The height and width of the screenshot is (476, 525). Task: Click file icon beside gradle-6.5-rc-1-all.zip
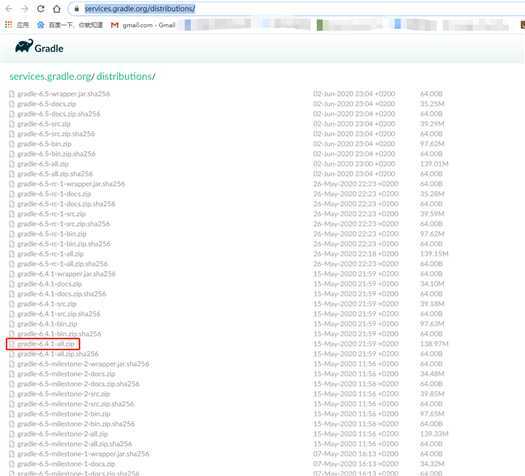pos(12,254)
